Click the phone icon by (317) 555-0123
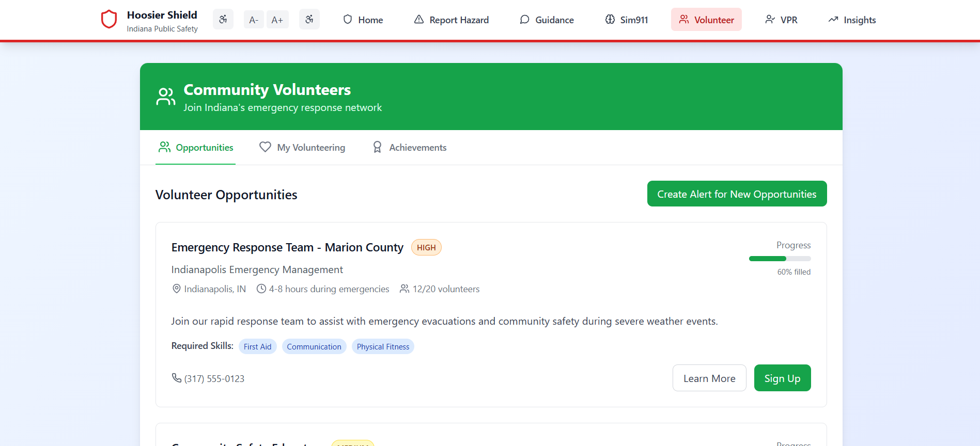 click(176, 378)
